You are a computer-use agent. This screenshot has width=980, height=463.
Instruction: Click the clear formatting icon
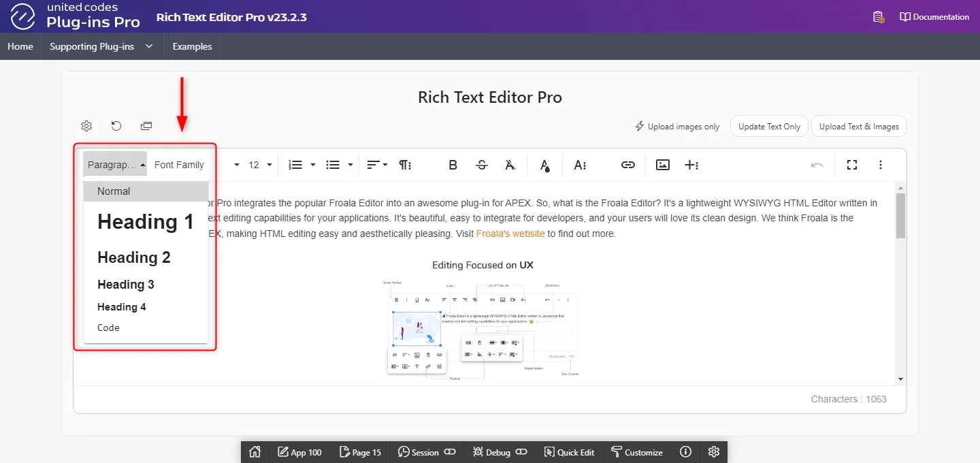tap(510, 165)
